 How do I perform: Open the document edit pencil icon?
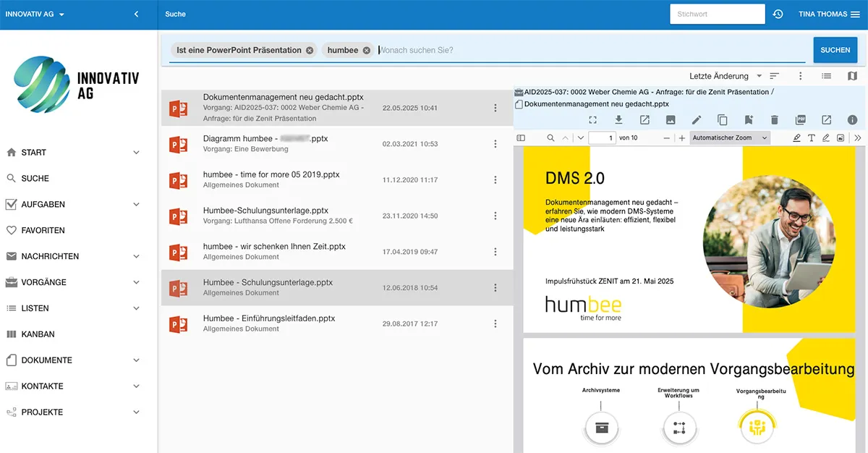pyautogui.click(x=697, y=119)
